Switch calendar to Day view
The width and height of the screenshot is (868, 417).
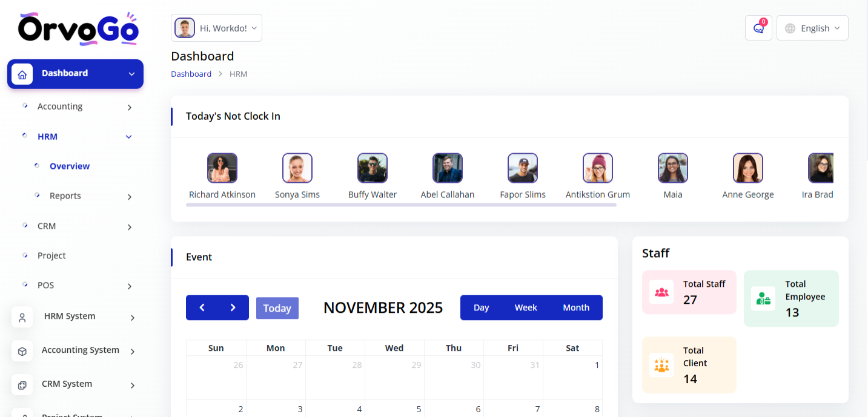(x=481, y=307)
